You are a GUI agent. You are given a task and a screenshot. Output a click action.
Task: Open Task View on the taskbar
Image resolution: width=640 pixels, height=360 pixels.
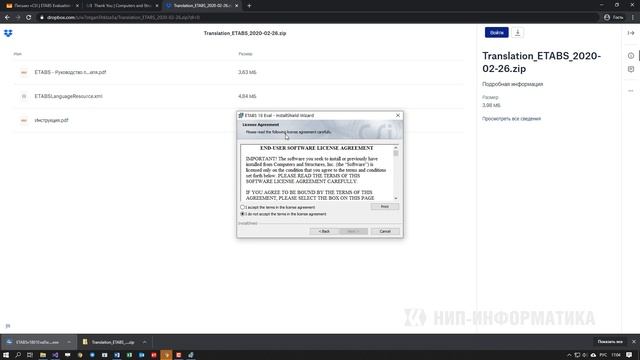tap(30, 355)
